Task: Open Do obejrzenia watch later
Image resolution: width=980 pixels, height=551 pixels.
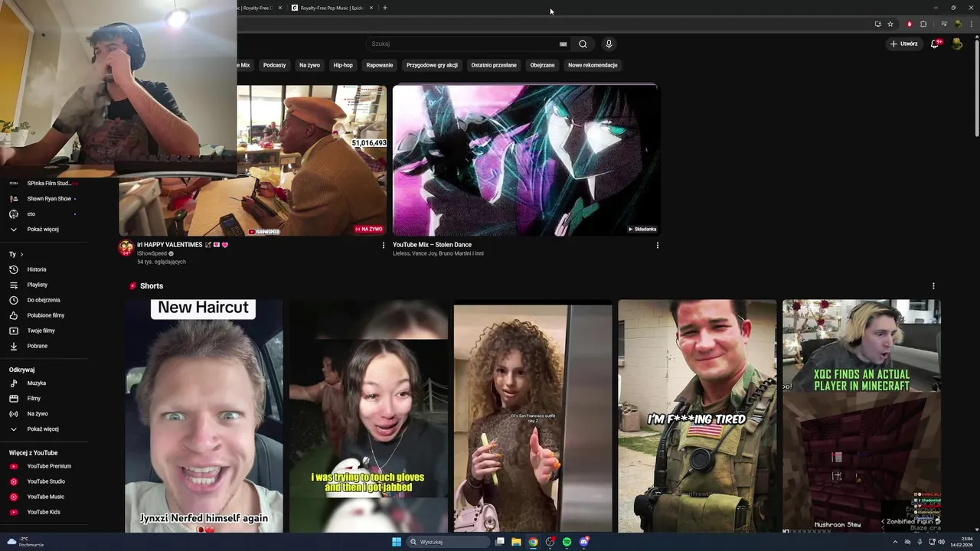Action: [43, 300]
